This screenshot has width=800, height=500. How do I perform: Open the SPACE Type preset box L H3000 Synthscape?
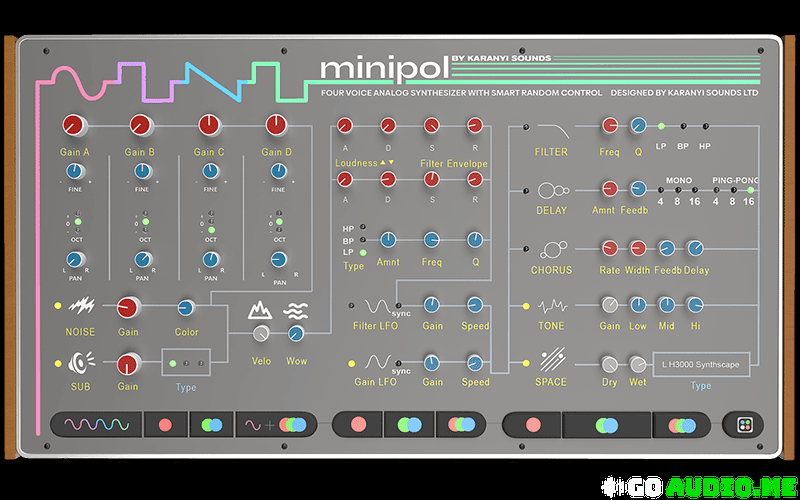point(701,364)
